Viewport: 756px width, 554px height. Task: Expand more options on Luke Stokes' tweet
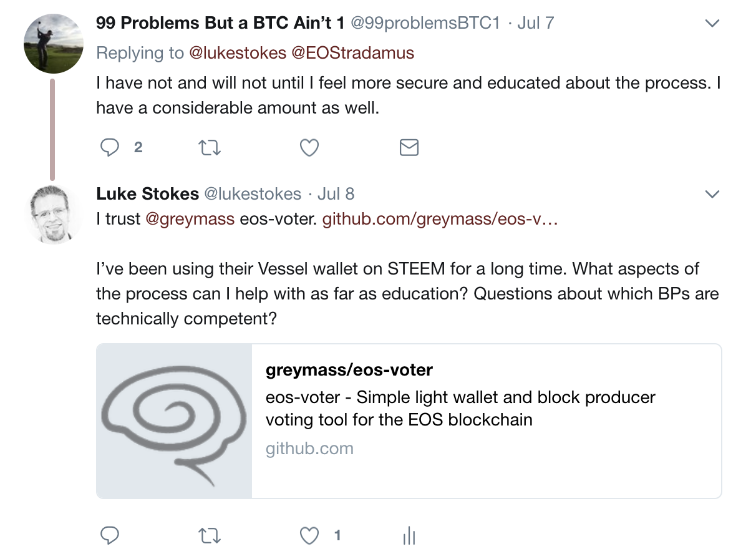point(712,195)
